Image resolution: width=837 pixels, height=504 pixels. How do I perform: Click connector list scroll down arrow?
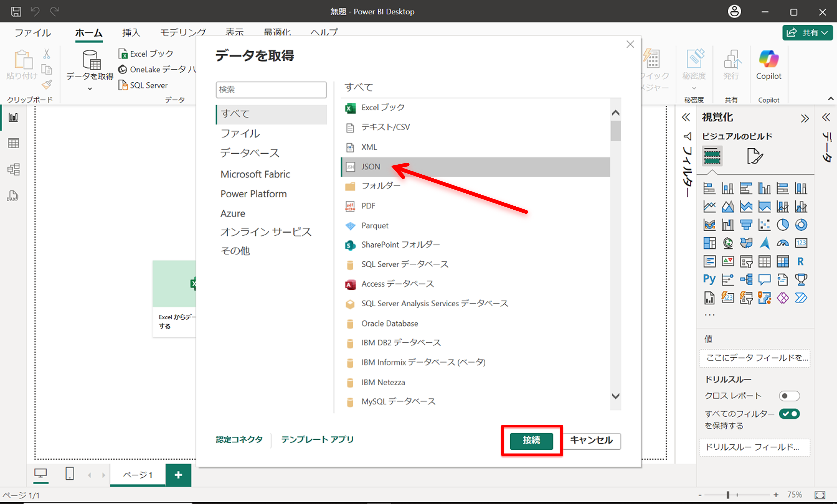pyautogui.click(x=615, y=396)
